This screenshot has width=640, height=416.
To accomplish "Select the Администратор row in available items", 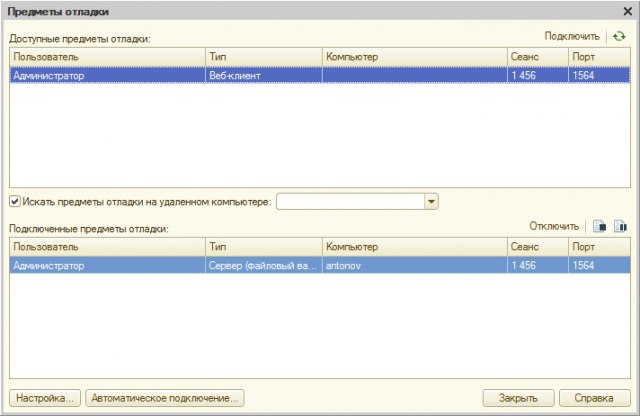I will coord(320,76).
